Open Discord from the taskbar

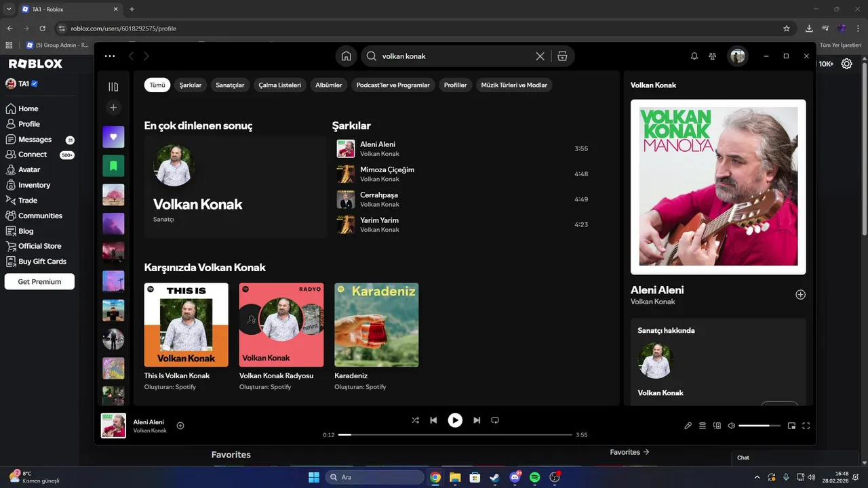[x=515, y=477]
